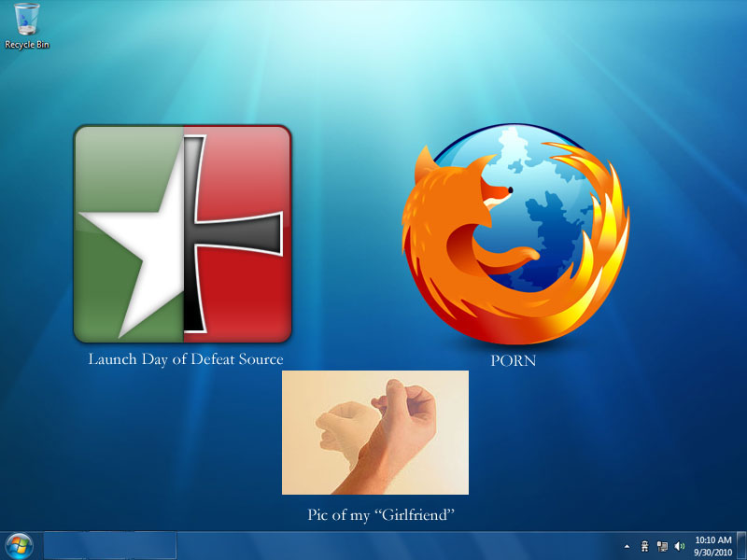747x560 pixels.
Task: Open the taskbar clock showing 10:10 AM
Action: click(x=712, y=546)
